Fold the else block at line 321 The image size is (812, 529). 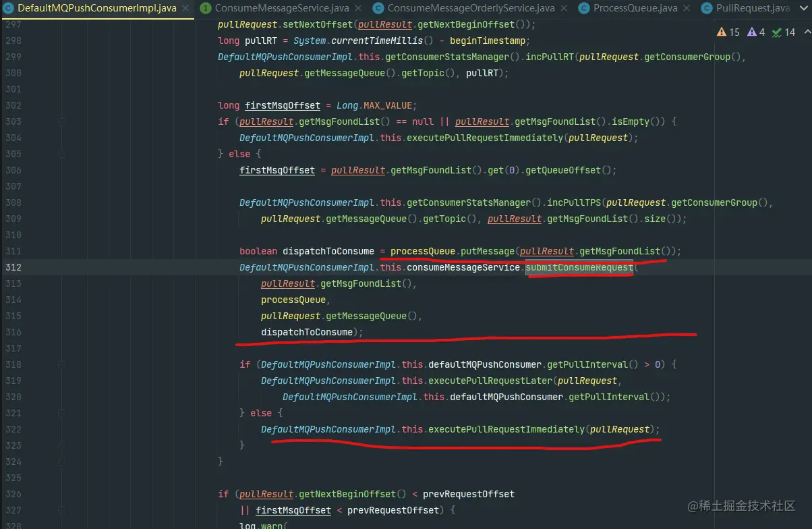(x=61, y=413)
